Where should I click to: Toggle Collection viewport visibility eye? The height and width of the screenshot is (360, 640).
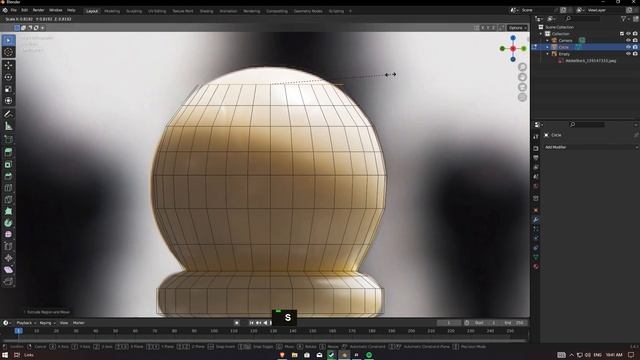(x=628, y=34)
